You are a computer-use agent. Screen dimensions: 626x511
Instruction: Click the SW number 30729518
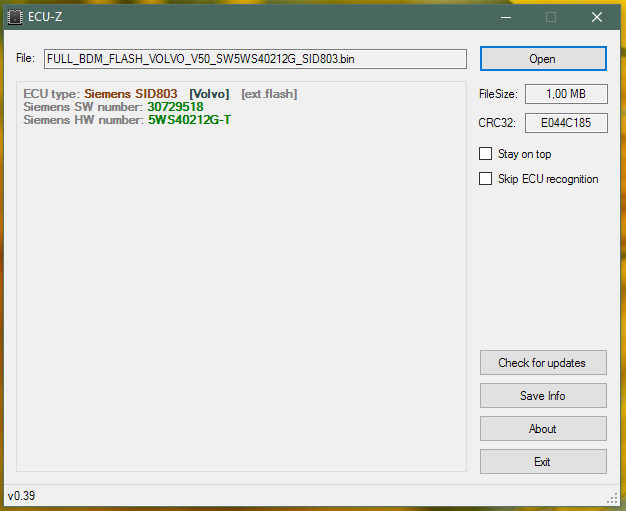click(175, 107)
